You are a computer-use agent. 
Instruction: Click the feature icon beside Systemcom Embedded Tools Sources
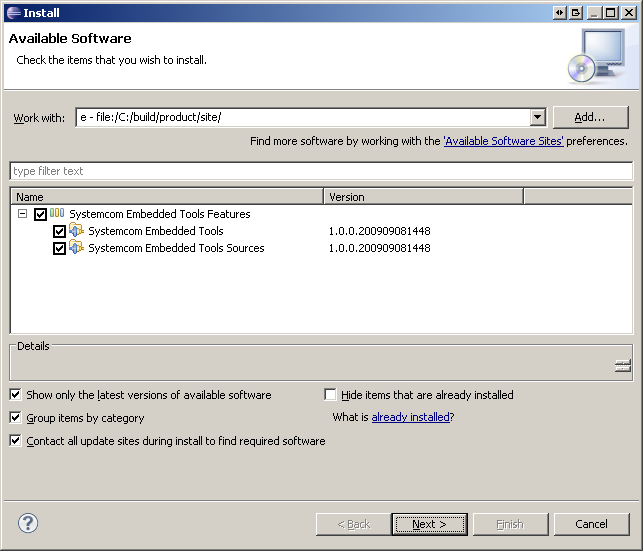pos(76,247)
